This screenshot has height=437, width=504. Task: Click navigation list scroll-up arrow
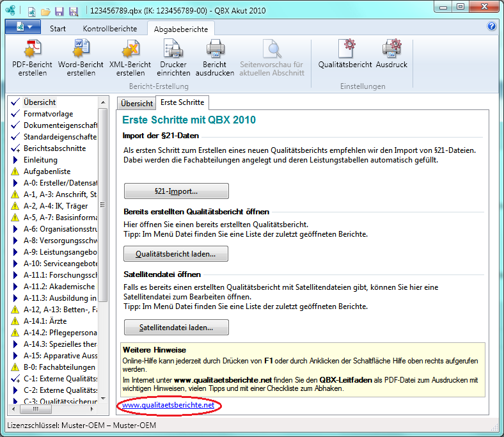103,102
